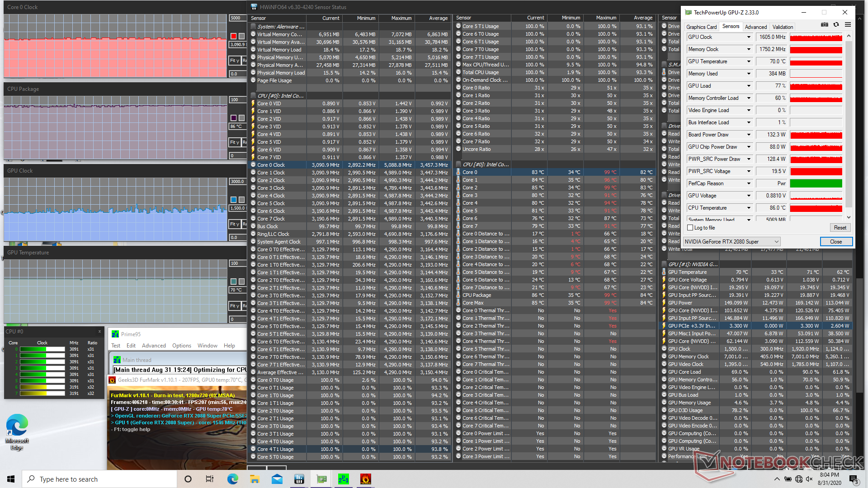The image size is (868, 488).
Task: Click the red color swatch in the Core 0 Clock graph
Action: tap(233, 36)
